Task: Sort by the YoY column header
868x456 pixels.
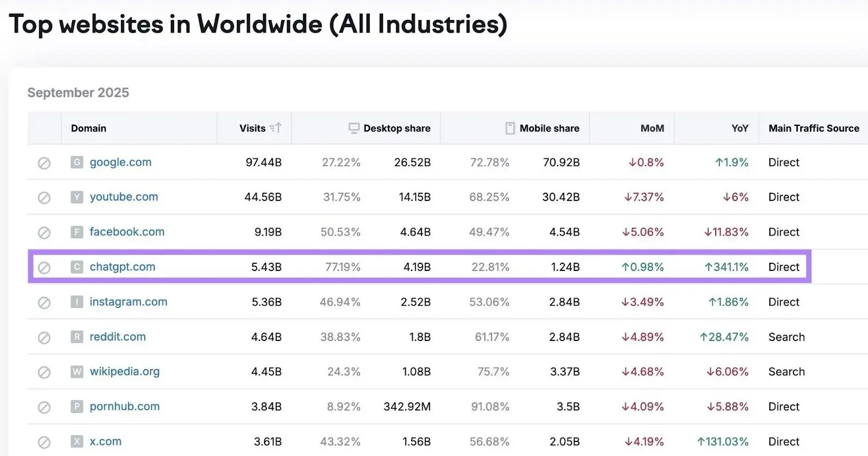Action: click(739, 128)
